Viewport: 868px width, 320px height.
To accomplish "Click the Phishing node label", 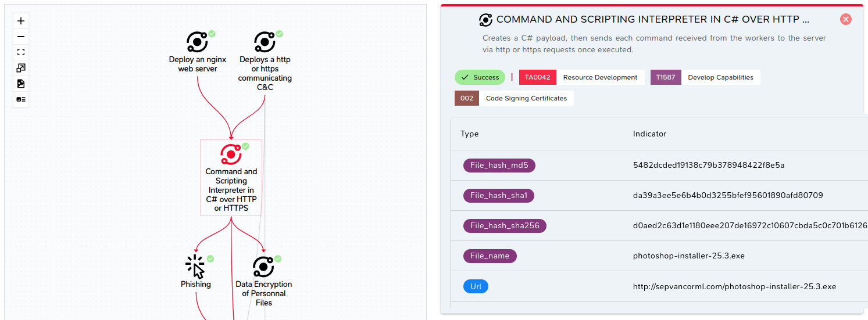I will click(195, 284).
